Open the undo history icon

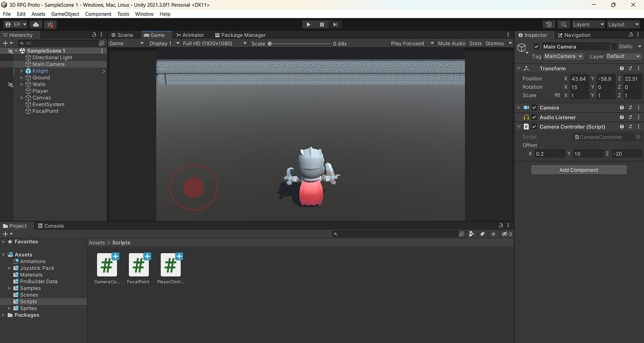[x=549, y=24]
